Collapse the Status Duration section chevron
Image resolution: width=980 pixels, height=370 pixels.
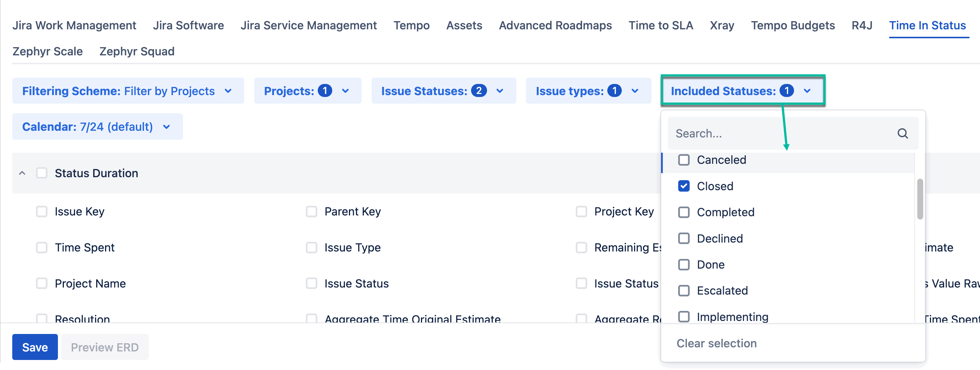pyautogui.click(x=22, y=173)
